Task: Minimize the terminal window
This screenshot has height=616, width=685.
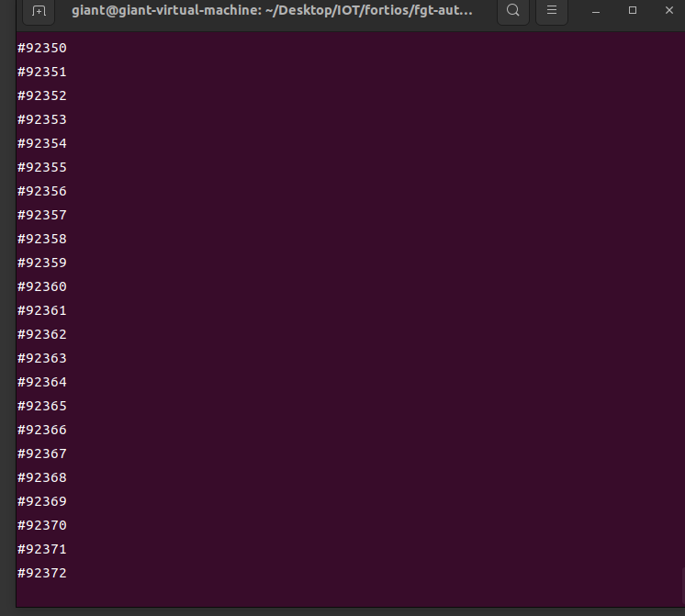Action: [x=596, y=11]
